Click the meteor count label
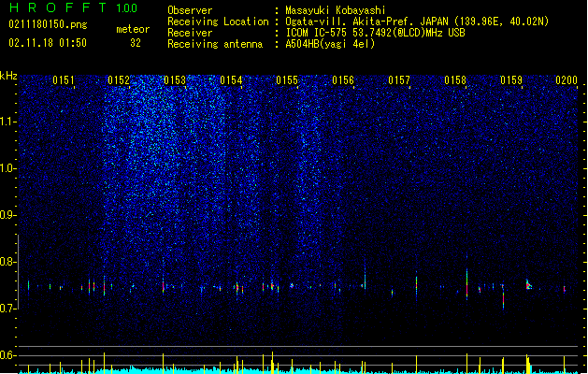This screenshot has width=588, height=374. coord(133,29)
